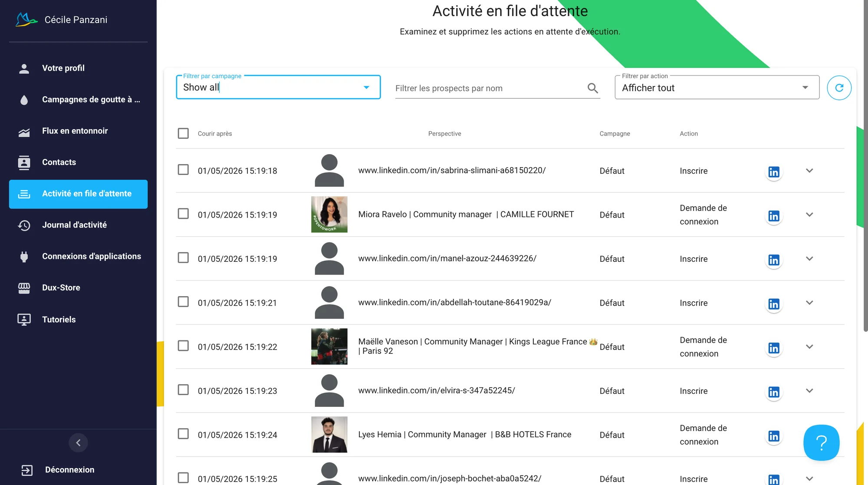Click the Déconnexion logout link

(x=69, y=470)
